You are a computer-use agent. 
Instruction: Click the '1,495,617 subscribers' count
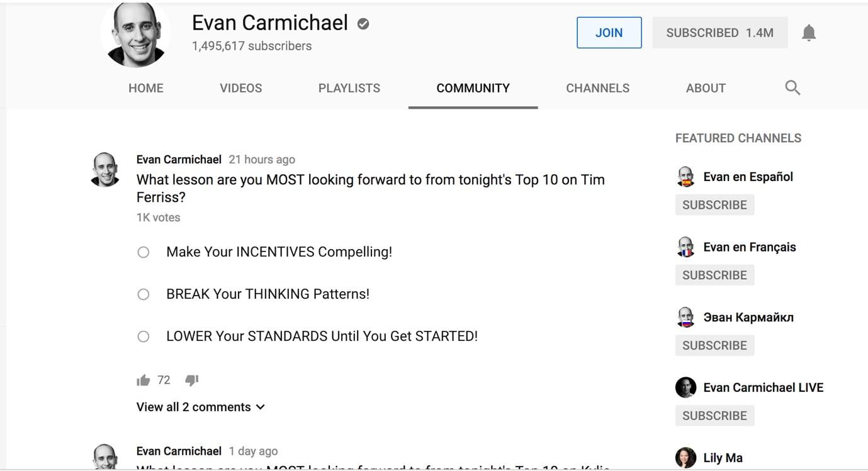[x=252, y=46]
